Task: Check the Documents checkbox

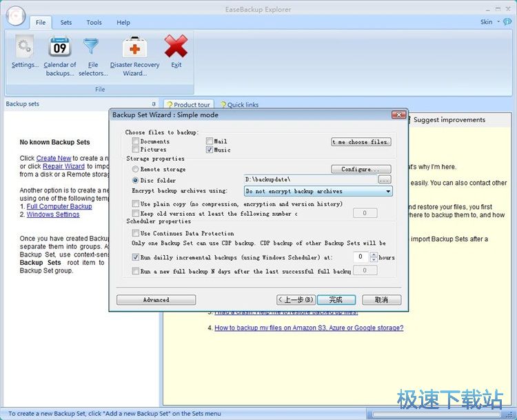Action: (136, 141)
